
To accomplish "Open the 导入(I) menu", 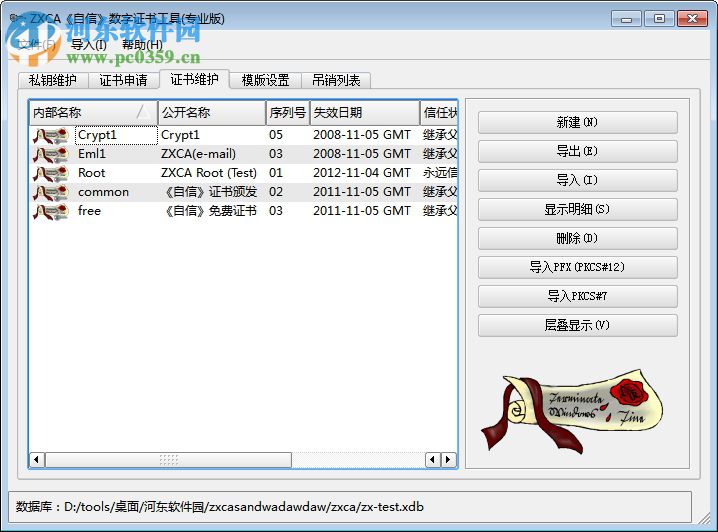I will pyautogui.click(x=89, y=44).
